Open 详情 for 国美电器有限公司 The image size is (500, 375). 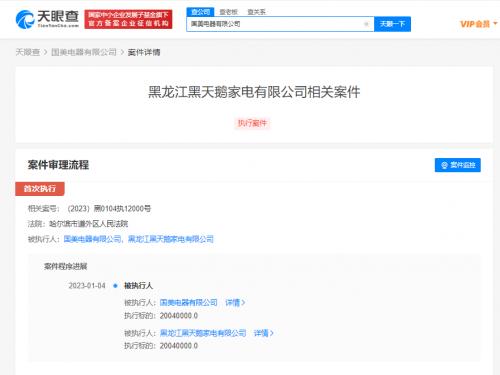coord(235,302)
